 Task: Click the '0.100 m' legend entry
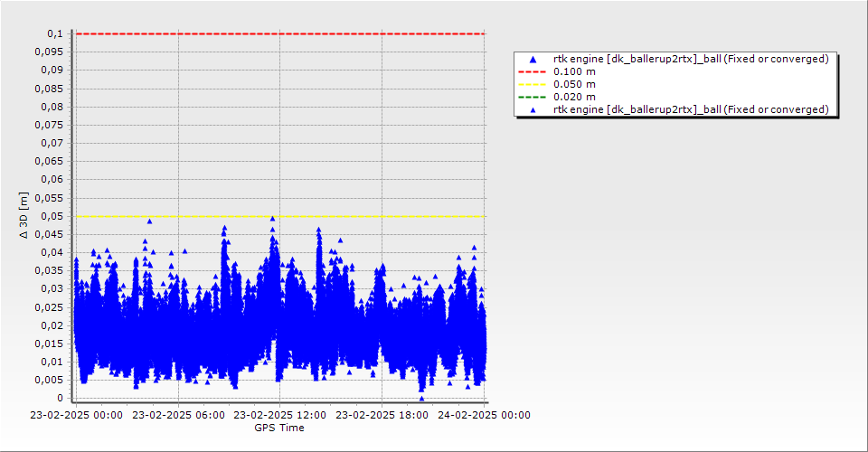point(574,72)
